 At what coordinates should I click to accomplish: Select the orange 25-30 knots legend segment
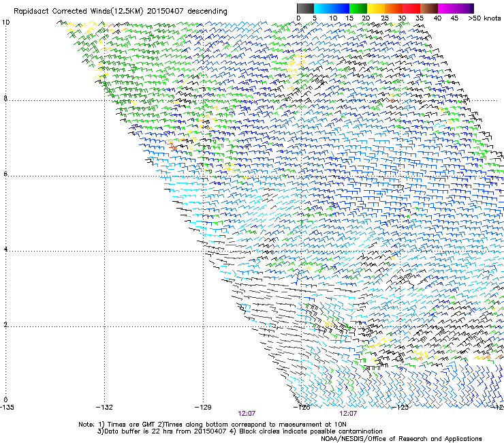coord(394,8)
